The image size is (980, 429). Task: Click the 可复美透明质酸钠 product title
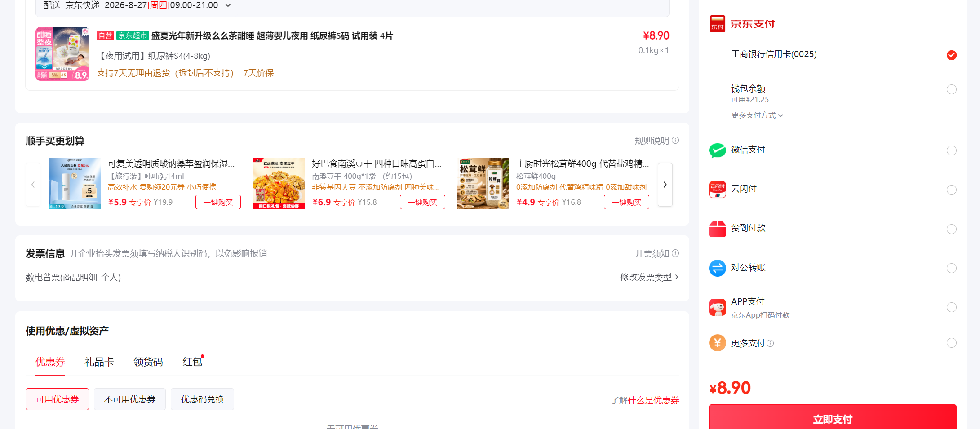(171, 164)
